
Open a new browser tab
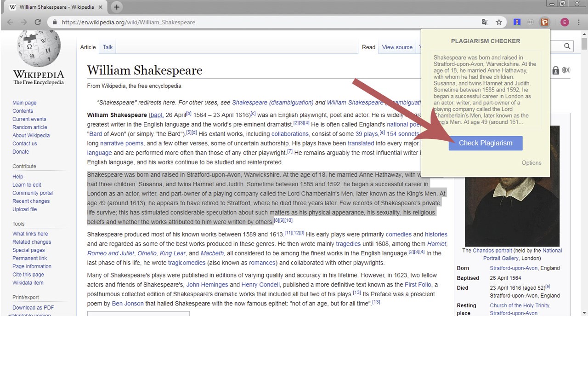click(117, 7)
